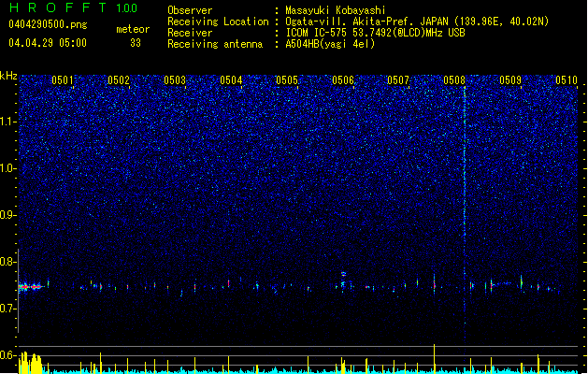Image resolution: width=588 pixels, height=374 pixels.
Task: Click the Observer label
Action: pos(190,10)
